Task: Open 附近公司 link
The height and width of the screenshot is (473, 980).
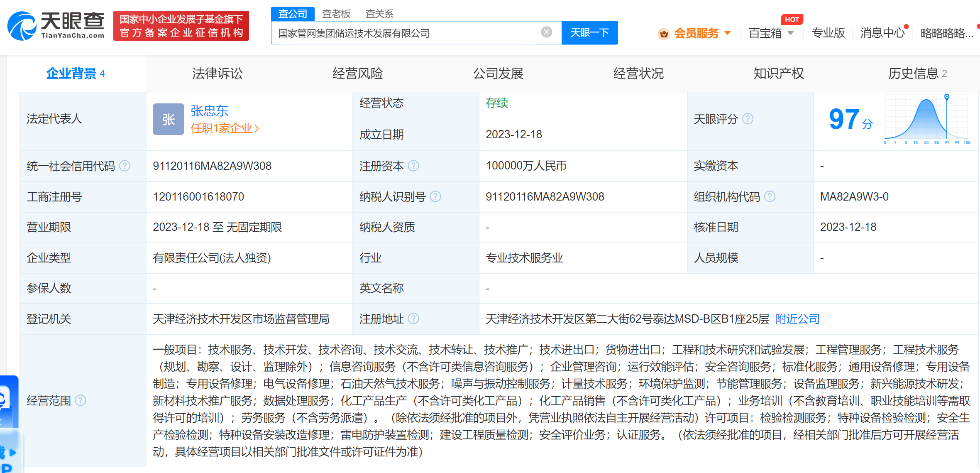Action: 797,319
